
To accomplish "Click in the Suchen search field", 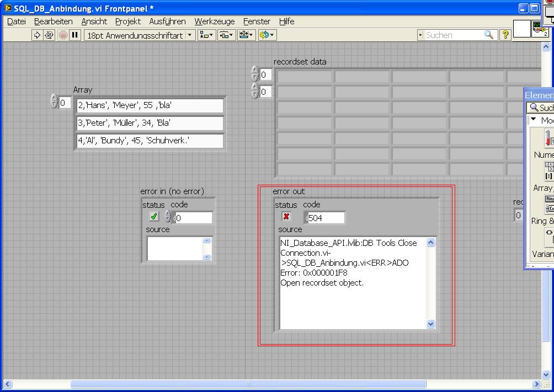I will coord(454,35).
